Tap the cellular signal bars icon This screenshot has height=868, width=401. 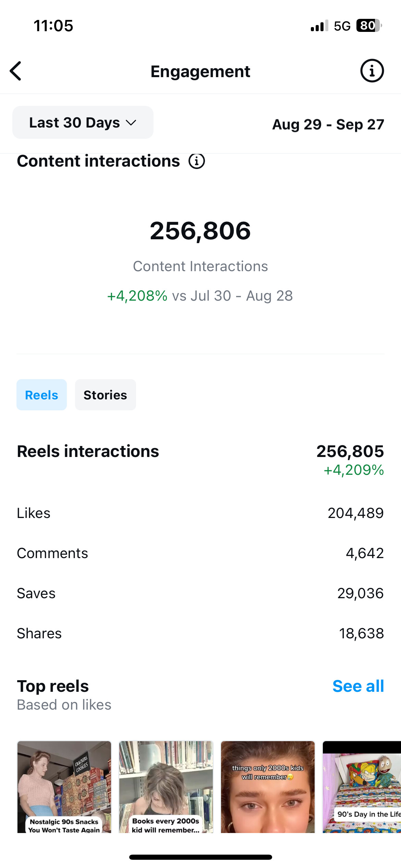(x=319, y=26)
